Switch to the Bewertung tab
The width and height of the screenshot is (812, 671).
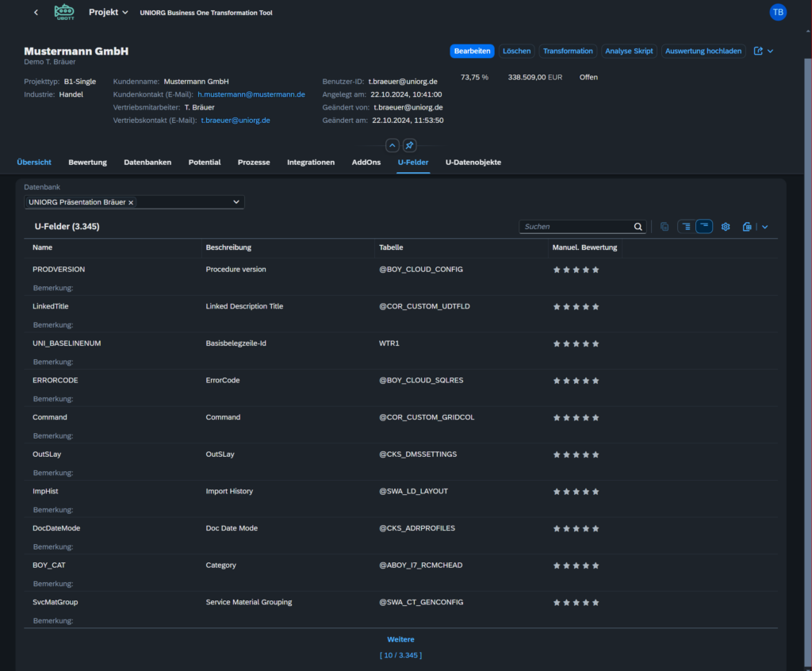pos(87,162)
